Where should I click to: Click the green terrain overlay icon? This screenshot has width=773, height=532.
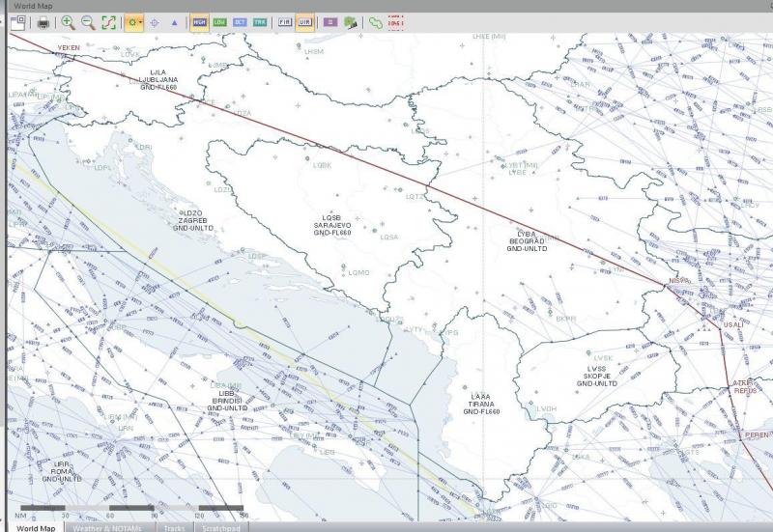pos(350,22)
